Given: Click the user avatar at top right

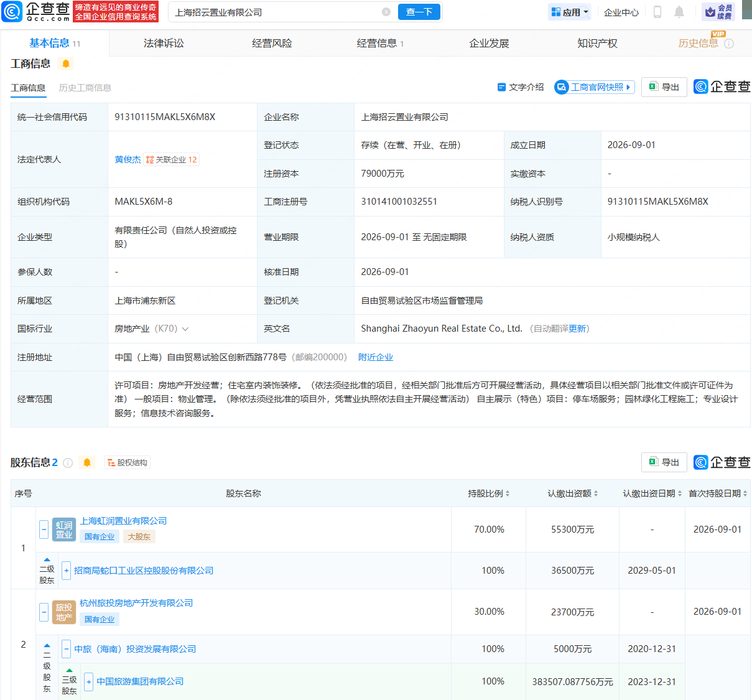Looking at the screenshot, I should pyautogui.click(x=746, y=10).
